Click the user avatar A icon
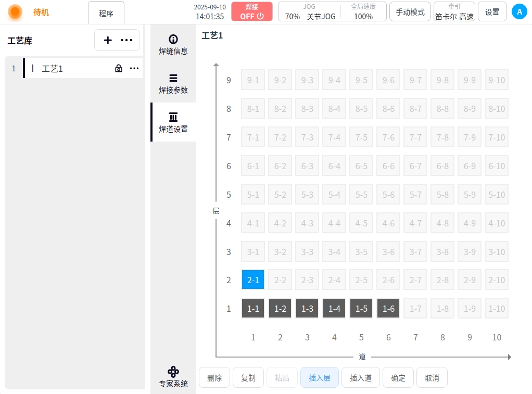Image resolution: width=532 pixels, height=394 pixels. click(519, 11)
